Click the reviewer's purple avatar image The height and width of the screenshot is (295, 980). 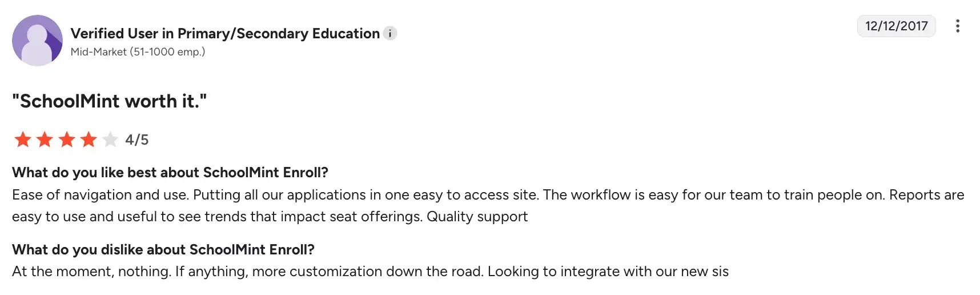click(x=37, y=41)
